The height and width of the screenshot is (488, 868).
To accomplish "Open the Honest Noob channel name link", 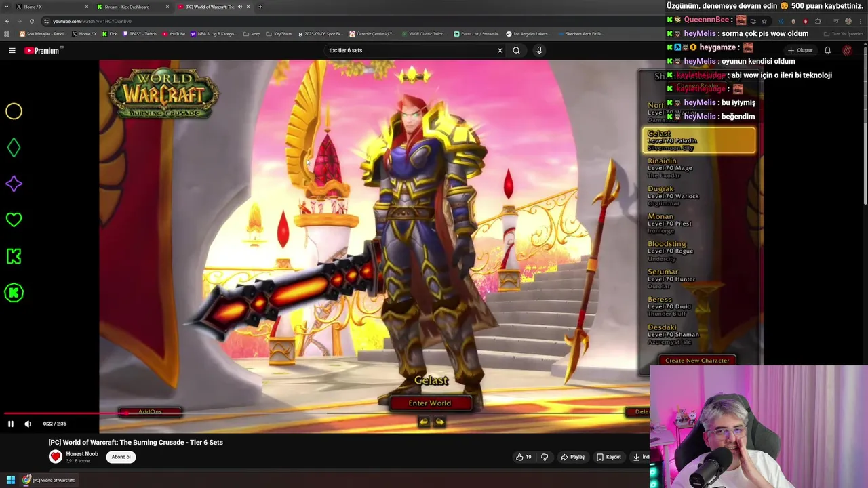I will click(82, 454).
